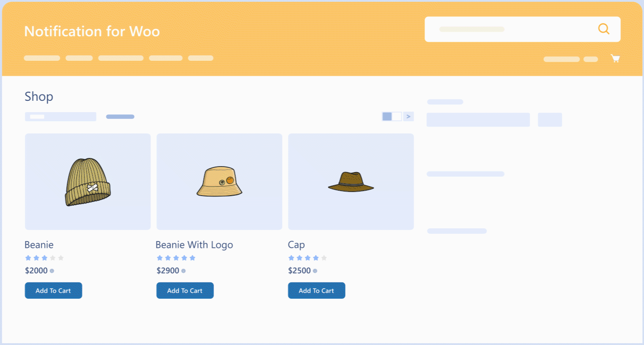Image resolution: width=644 pixels, height=345 pixels.
Task: Click the dot beside the $2900 price
Action: [184, 271]
